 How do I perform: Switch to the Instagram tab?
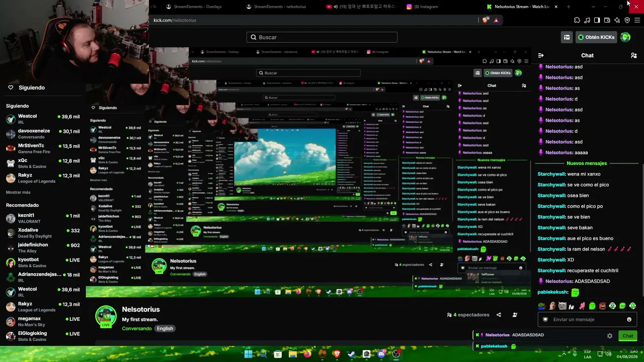[423, 7]
